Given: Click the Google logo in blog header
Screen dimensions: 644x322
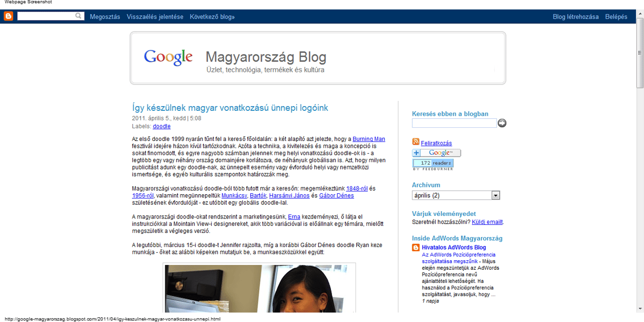Looking at the screenshot, I should 168,58.
